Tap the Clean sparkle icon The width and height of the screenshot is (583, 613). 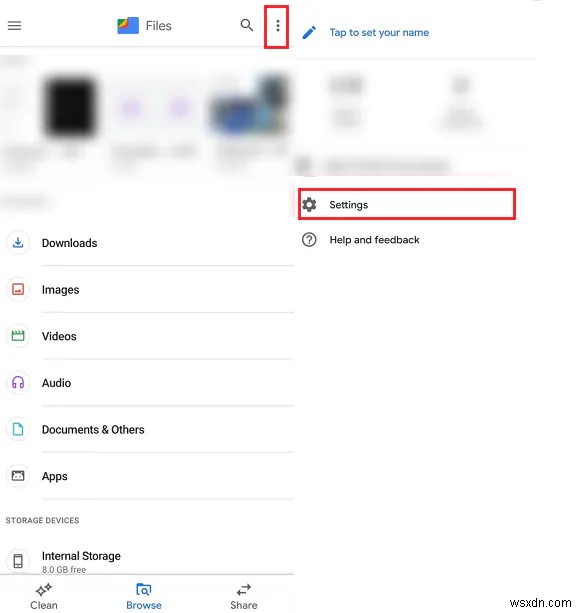point(44,589)
